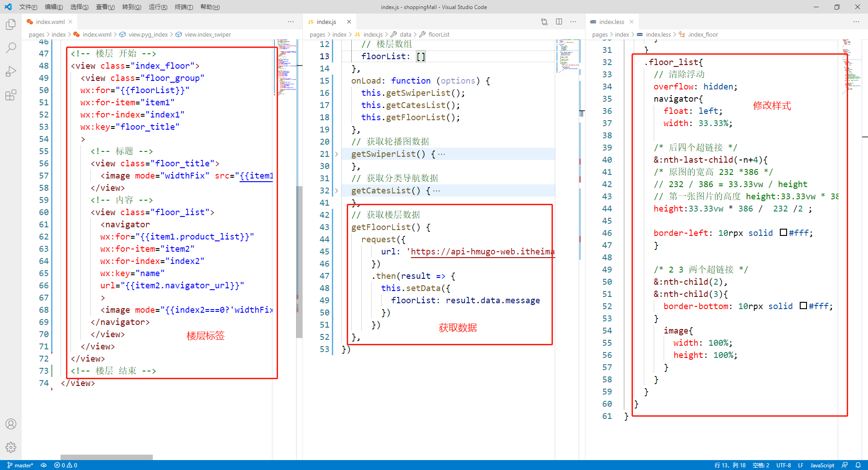Expand folded getCatesList function at line 32
The image size is (868, 470).
coord(336,191)
